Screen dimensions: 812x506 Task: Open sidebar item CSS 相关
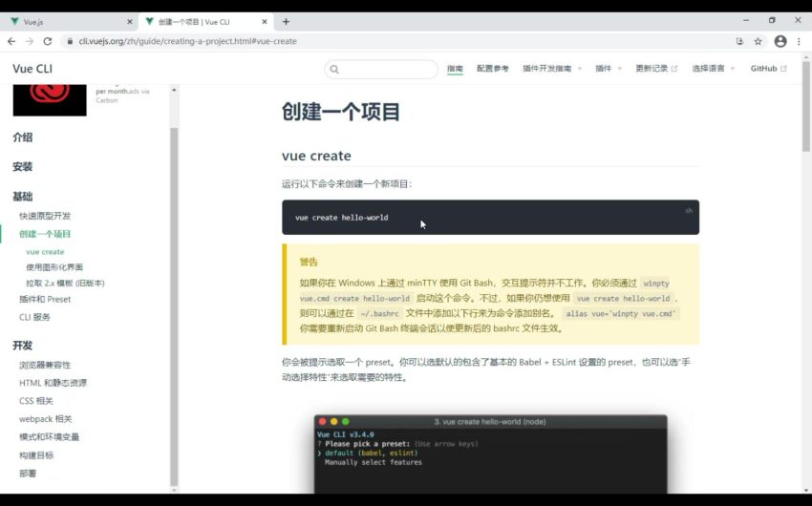(36, 401)
